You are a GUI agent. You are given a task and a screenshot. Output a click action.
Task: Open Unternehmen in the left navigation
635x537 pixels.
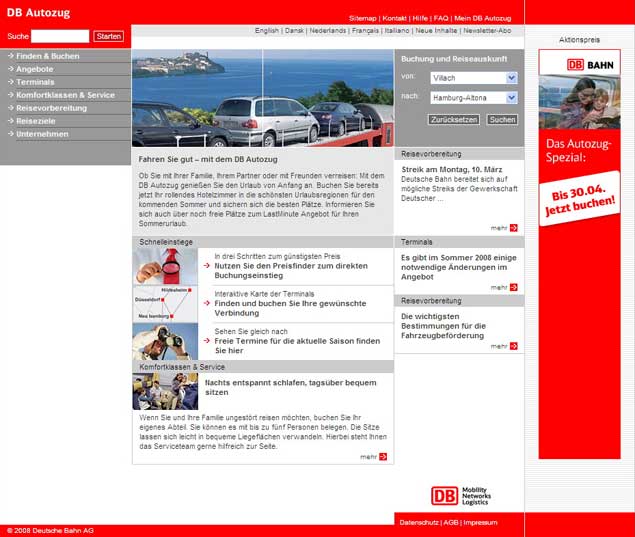[x=42, y=134]
